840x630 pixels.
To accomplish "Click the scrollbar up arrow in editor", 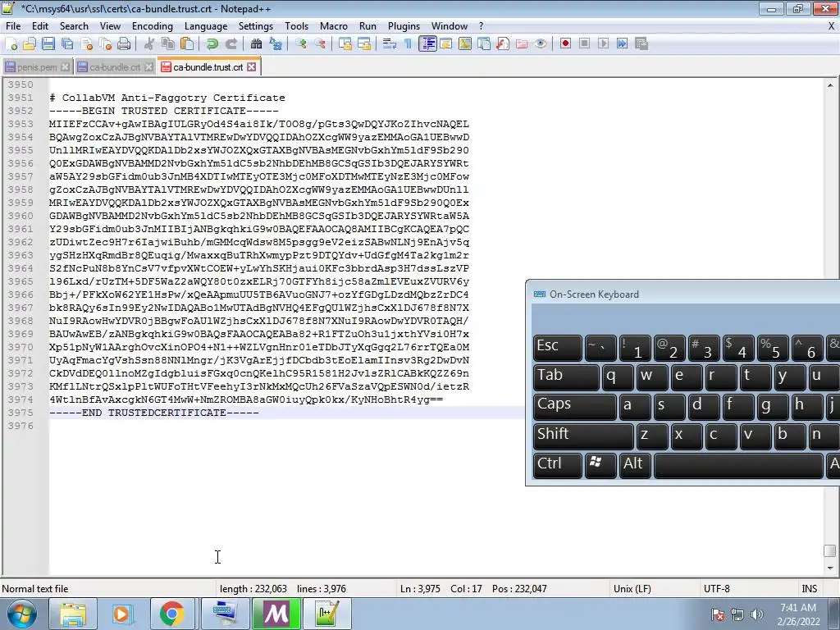I will tap(830, 85).
